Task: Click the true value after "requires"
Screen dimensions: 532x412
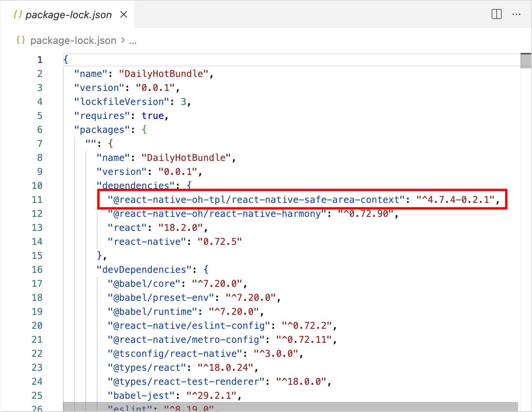Action: 153,116
